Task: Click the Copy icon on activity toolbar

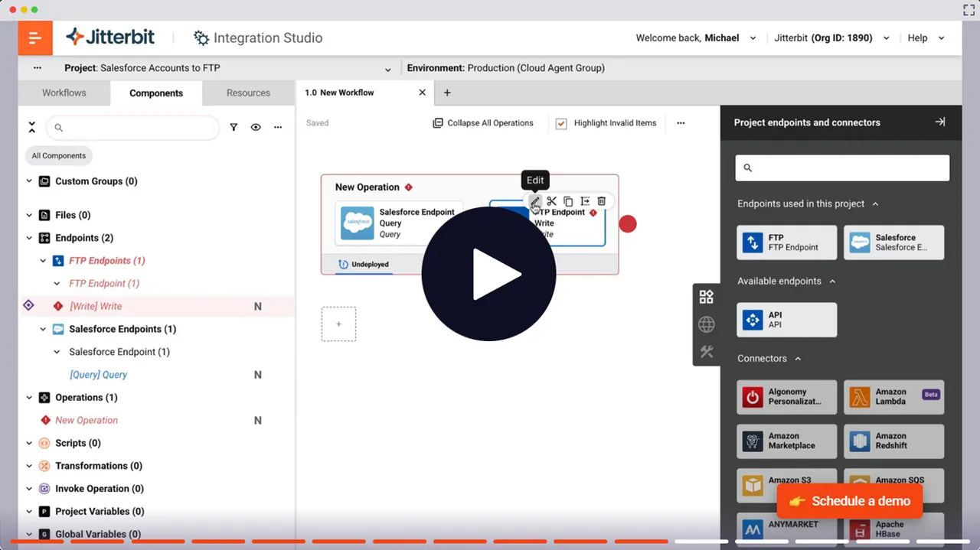Action: (568, 201)
